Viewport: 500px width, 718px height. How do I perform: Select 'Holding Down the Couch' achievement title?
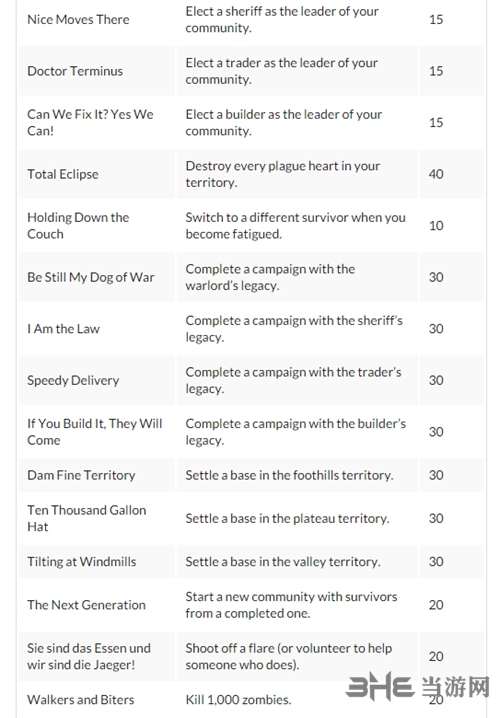point(78,225)
